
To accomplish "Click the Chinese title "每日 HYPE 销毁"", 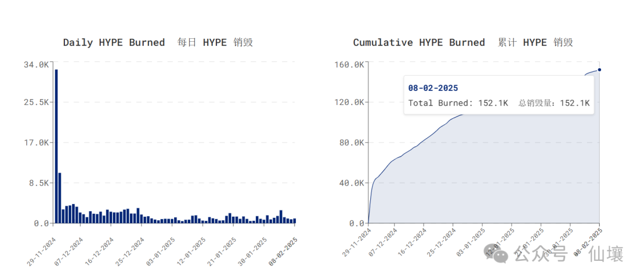I will 215,42.
